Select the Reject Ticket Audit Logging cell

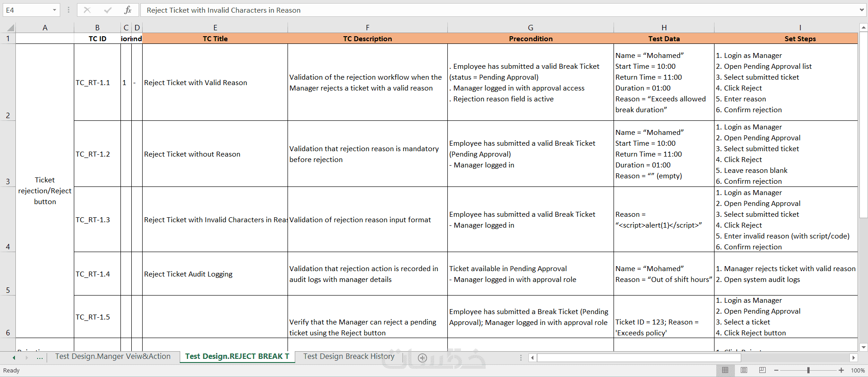tap(215, 274)
